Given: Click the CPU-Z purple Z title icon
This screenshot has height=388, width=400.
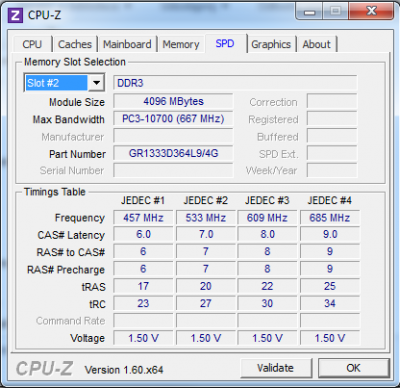Looking at the screenshot, I should pyautogui.click(x=15, y=15).
